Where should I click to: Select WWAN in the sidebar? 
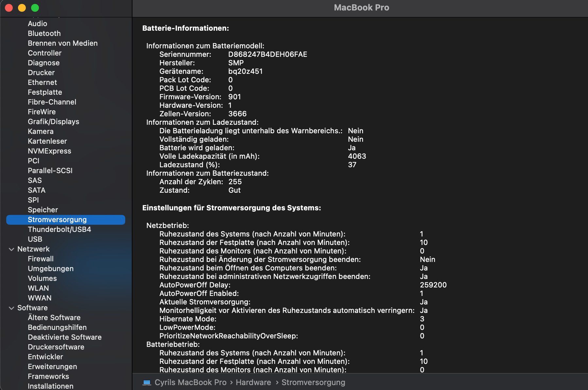pyautogui.click(x=40, y=298)
